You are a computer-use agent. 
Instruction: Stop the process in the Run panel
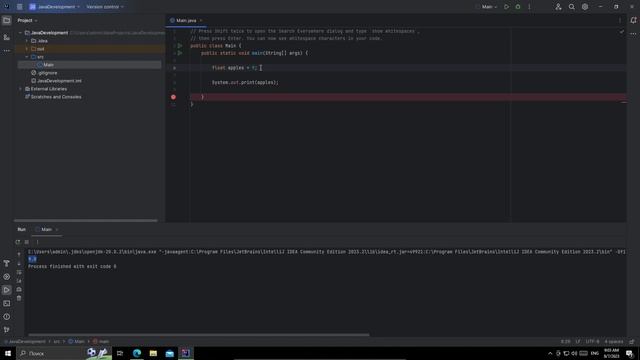27,242
